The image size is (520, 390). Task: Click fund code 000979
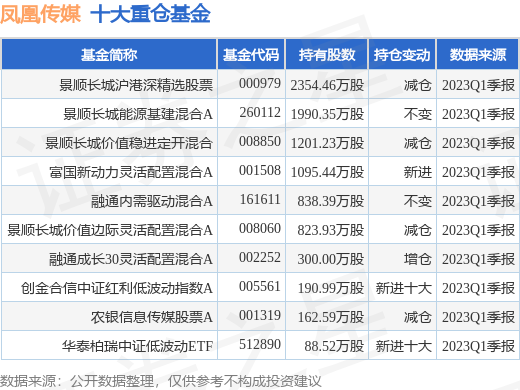(x=260, y=83)
